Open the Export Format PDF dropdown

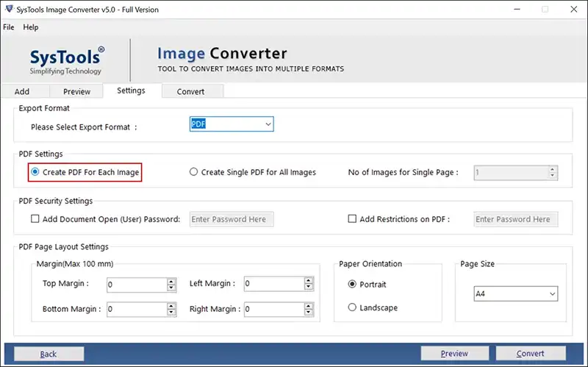tap(232, 124)
